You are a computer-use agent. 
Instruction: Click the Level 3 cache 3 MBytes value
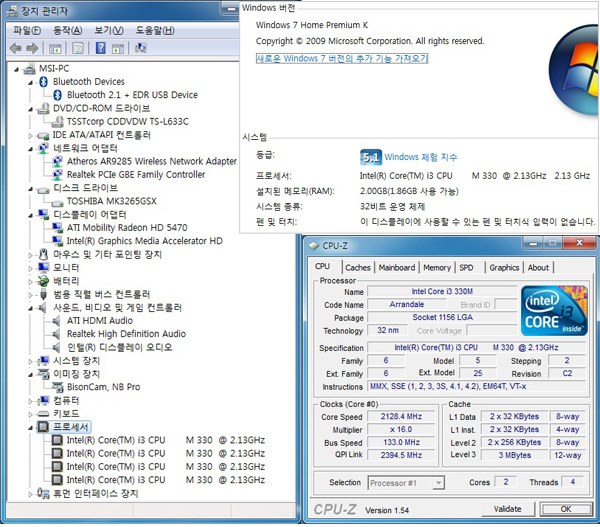pos(514,455)
